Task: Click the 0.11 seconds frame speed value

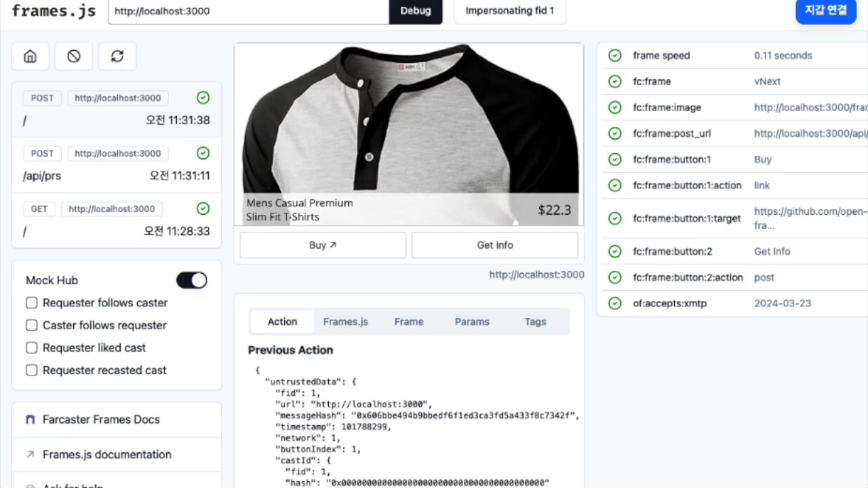Action: (x=783, y=56)
